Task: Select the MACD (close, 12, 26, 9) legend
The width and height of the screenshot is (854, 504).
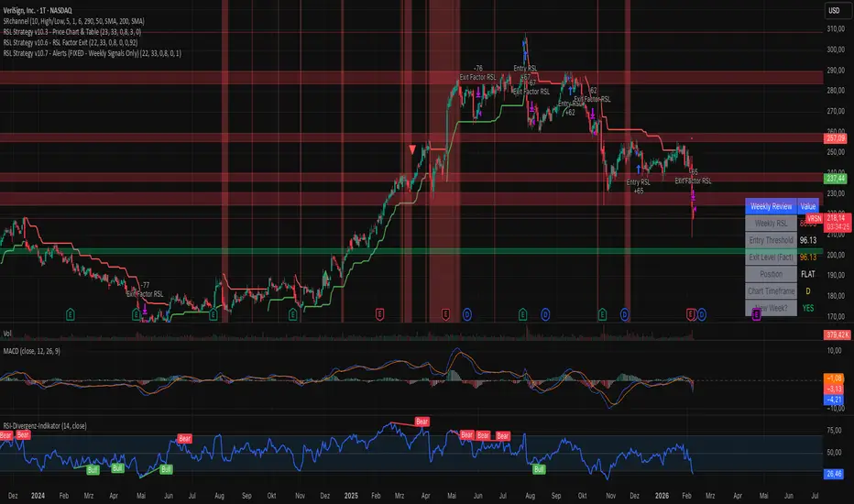Action: [31, 352]
